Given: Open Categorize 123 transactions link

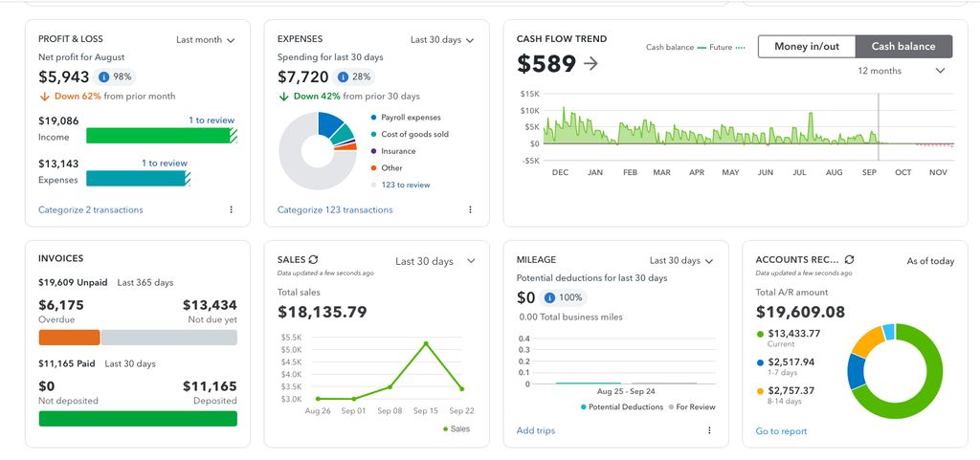Looking at the screenshot, I should click(335, 209).
